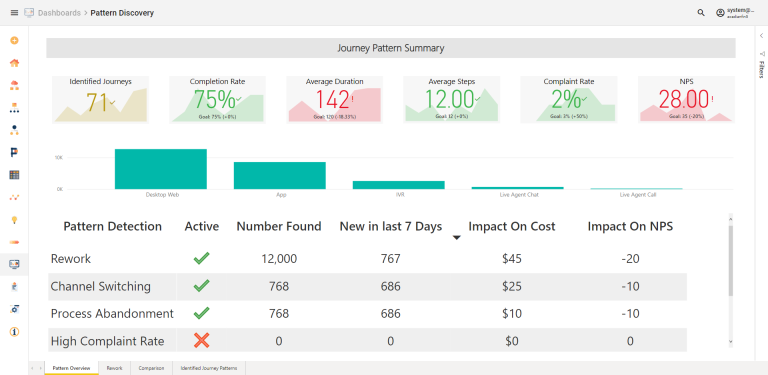Image resolution: width=768 pixels, height=375 pixels.
Task: Click the Desktop Web bar in chart
Action: point(161,169)
